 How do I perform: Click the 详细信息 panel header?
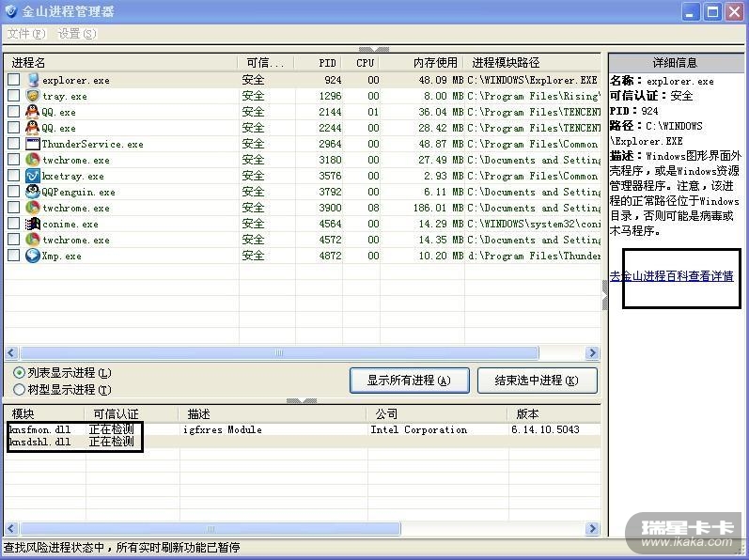coord(675,63)
